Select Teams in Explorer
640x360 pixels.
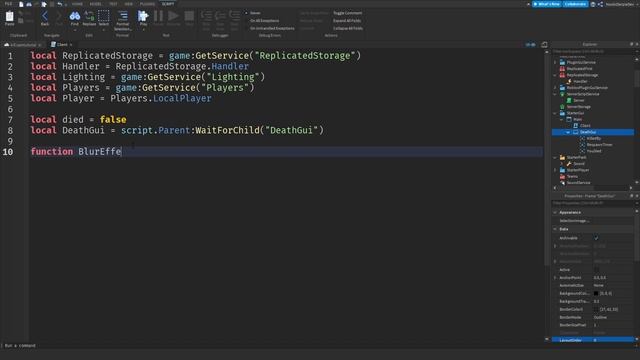tap(572, 176)
